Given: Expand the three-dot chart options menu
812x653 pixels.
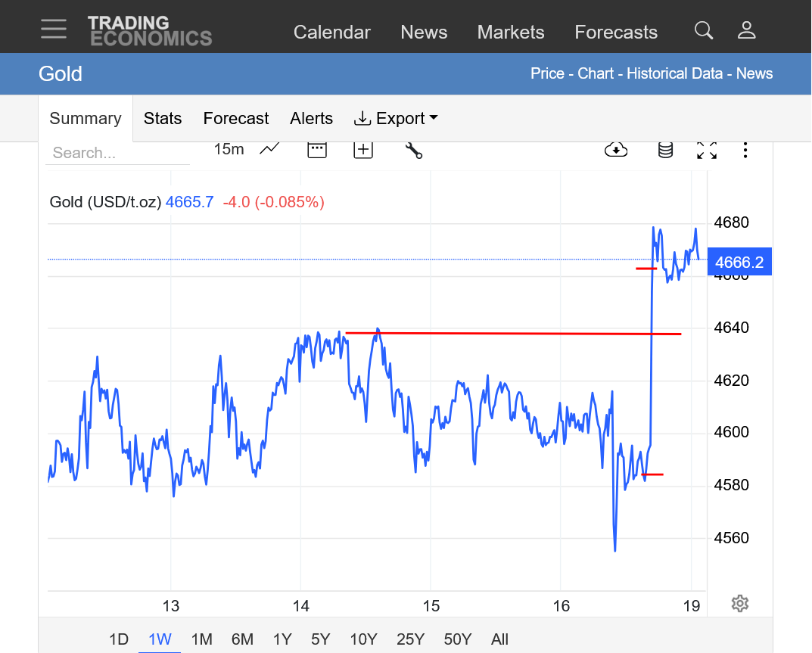Looking at the screenshot, I should pos(745,150).
